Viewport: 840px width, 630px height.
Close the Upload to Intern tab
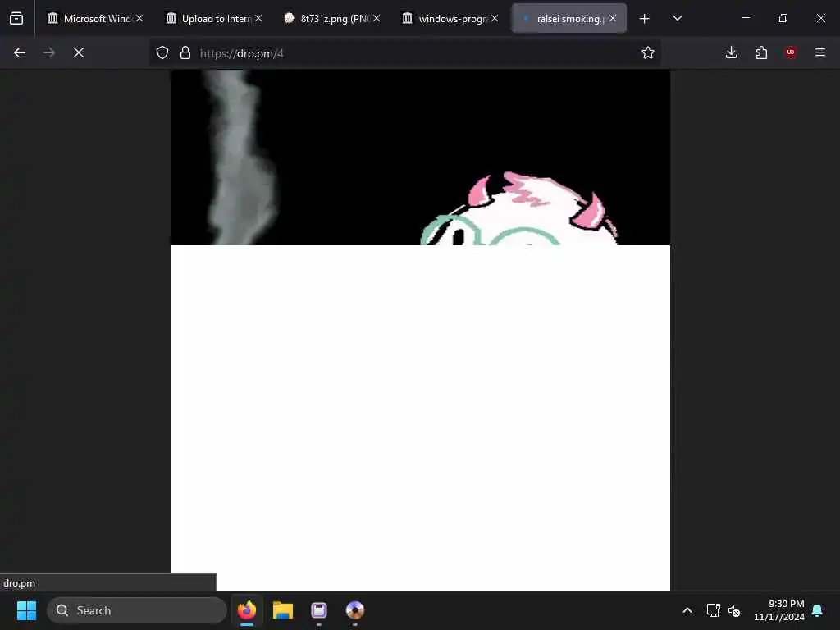258,18
